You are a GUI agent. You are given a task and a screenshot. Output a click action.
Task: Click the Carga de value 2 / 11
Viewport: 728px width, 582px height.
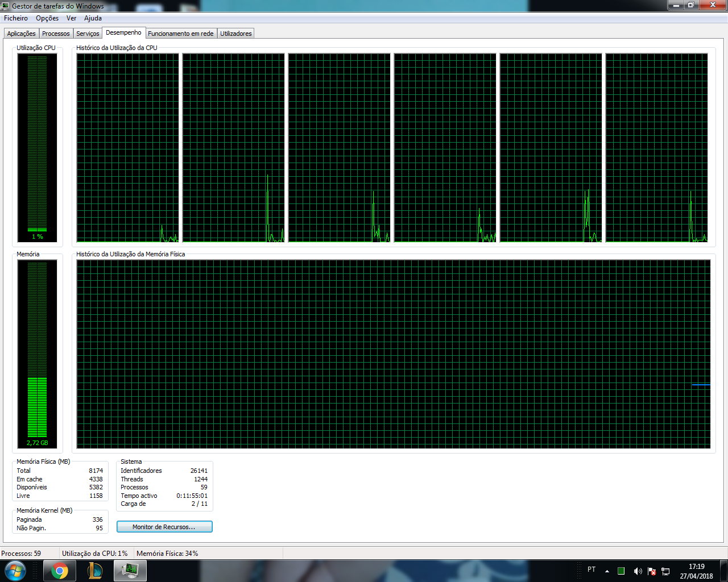tap(199, 504)
